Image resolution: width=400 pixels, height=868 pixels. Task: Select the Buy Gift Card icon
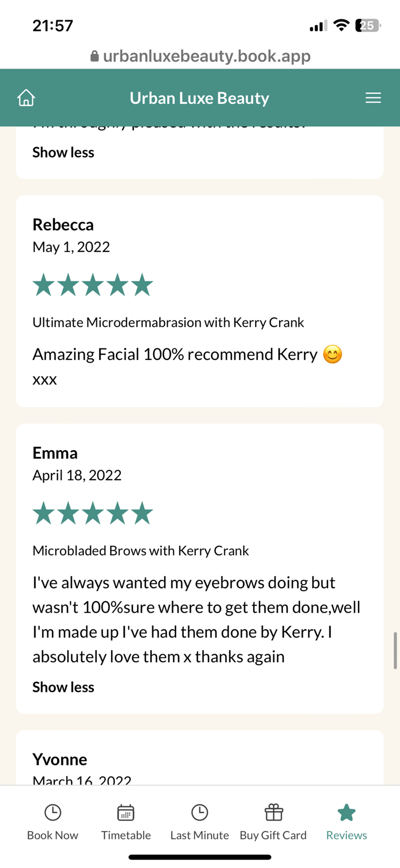tap(273, 812)
